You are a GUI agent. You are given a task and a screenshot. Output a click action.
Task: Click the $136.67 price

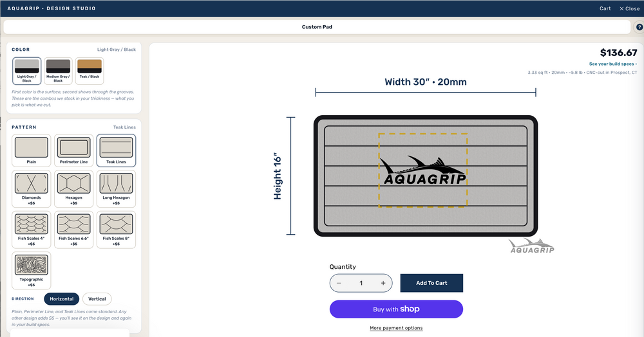coord(618,53)
